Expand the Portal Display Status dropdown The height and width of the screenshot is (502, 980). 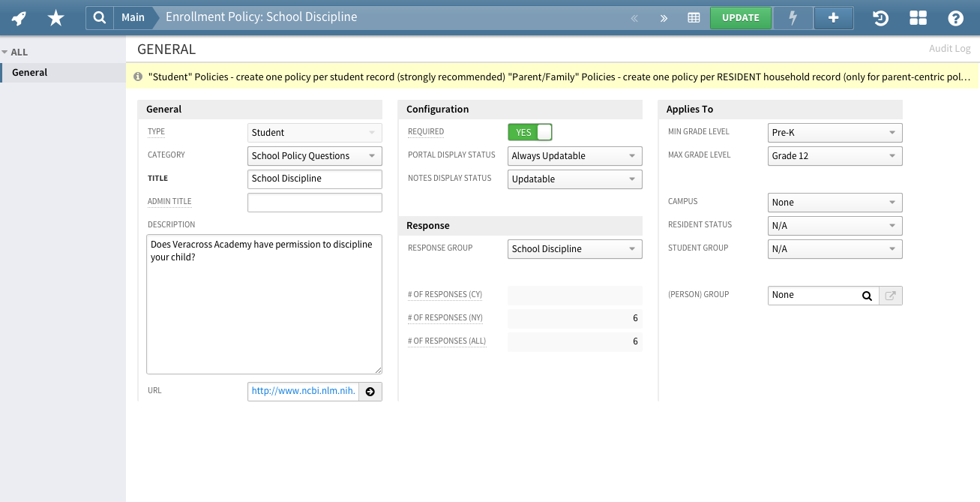[x=574, y=156]
